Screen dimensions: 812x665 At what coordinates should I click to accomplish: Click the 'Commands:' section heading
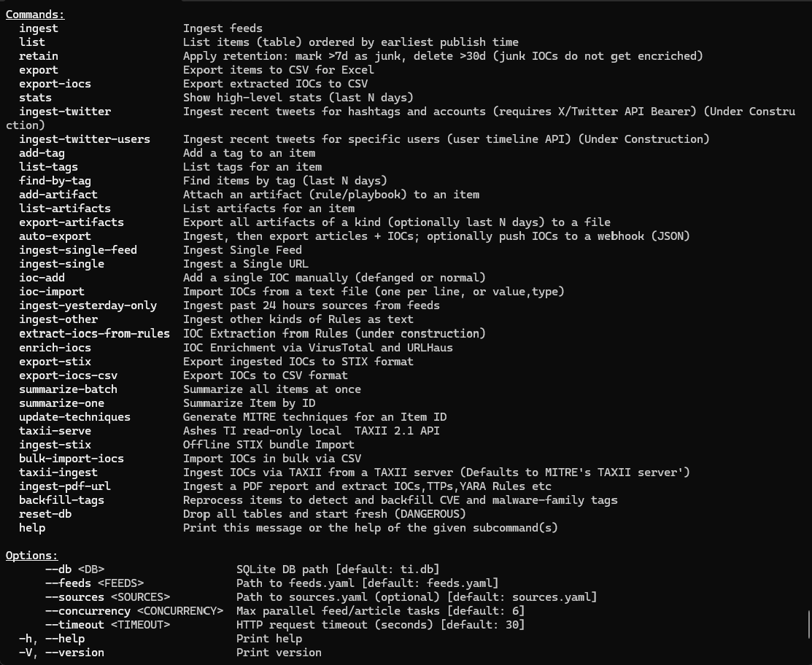pyautogui.click(x=35, y=15)
